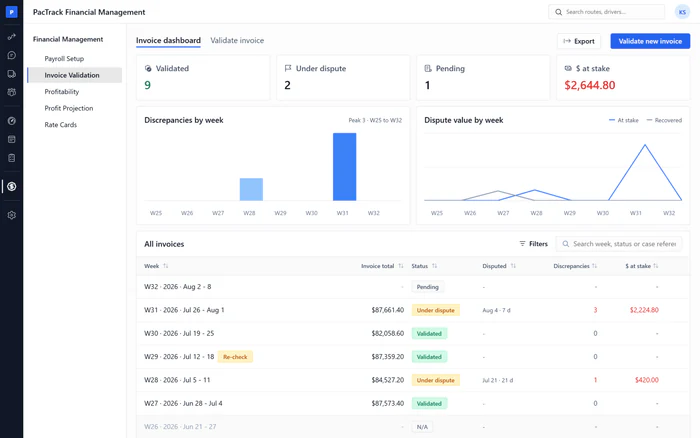Open Profitability menu item
Screen dimensions: 700x438
pos(62,92)
